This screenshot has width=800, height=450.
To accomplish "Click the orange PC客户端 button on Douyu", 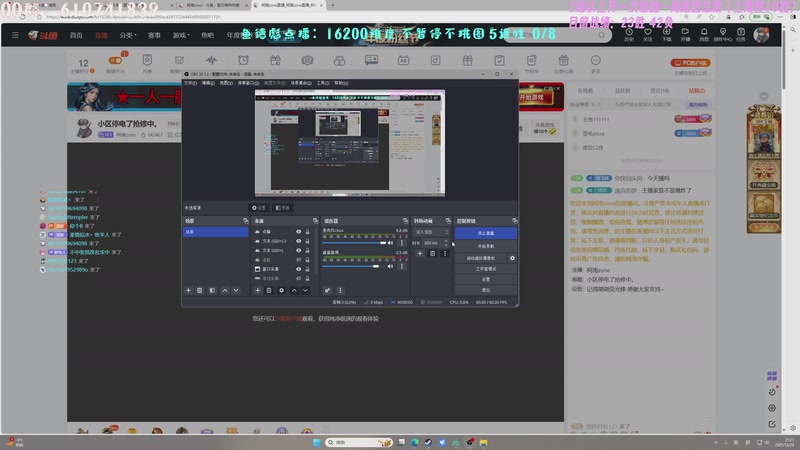I will [690, 63].
